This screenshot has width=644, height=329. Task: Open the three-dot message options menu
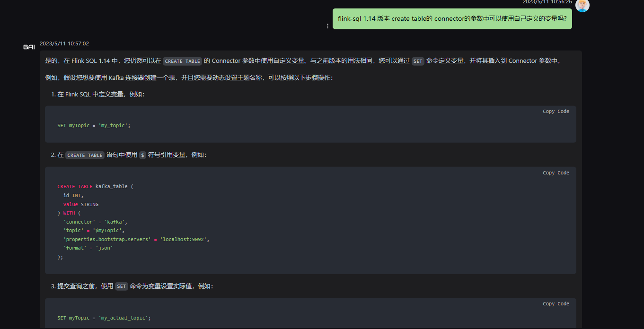[x=327, y=26]
